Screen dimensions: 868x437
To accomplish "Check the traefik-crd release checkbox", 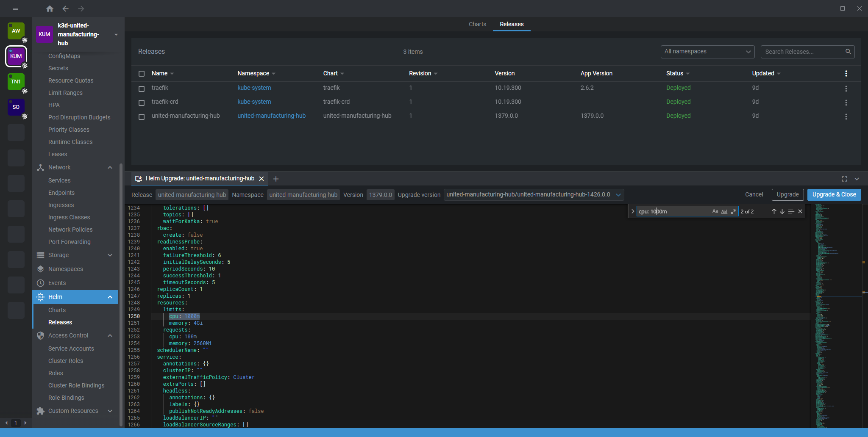I will (142, 102).
